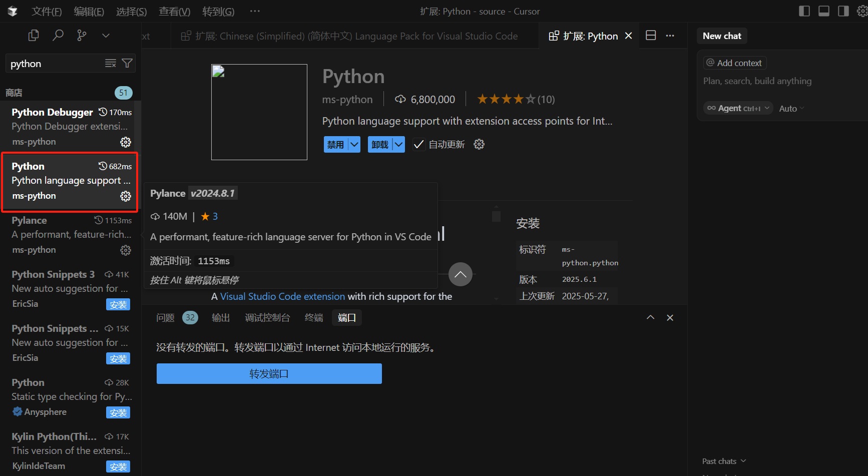Click the 转发端口 button
868x476 pixels.
pos(269,374)
